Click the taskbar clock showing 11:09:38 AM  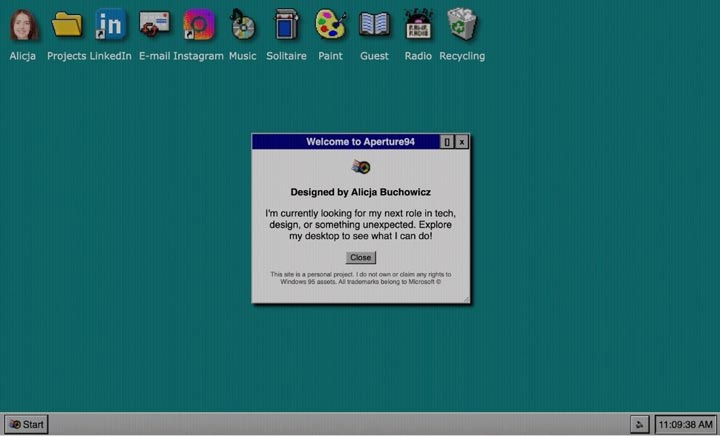pyautogui.click(x=686, y=425)
